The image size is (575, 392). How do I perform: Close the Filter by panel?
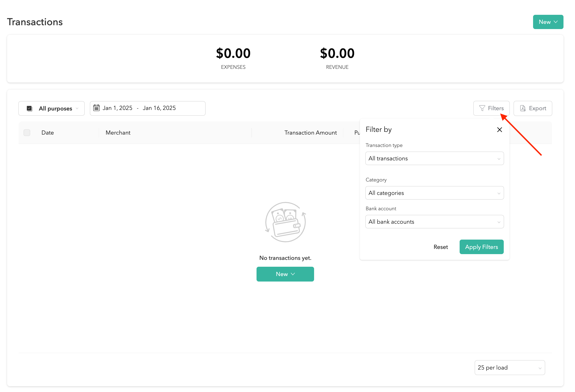(x=499, y=130)
